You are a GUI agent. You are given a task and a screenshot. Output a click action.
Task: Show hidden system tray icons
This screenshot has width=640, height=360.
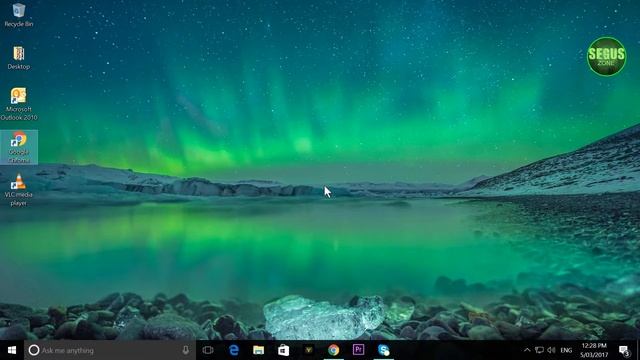(527, 350)
